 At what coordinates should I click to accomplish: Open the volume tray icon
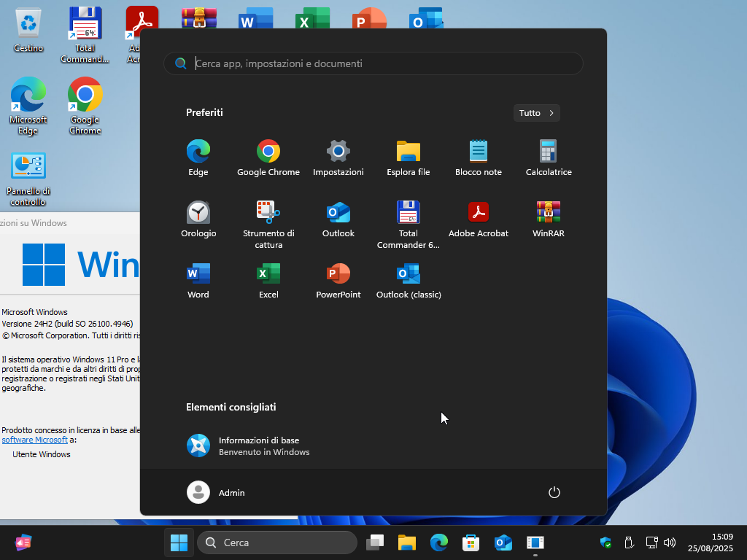[670, 542]
